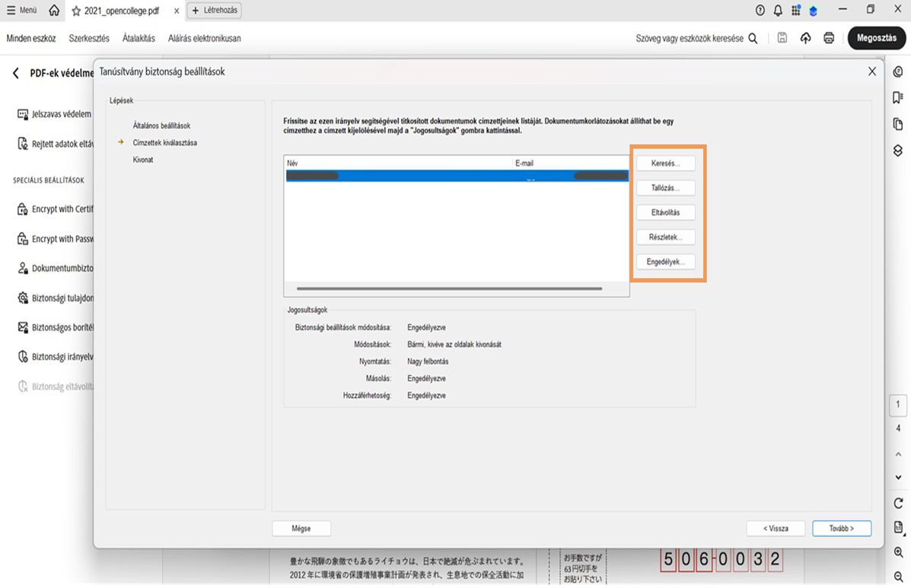Open the help question mark icon
911x588 pixels.
point(760,10)
